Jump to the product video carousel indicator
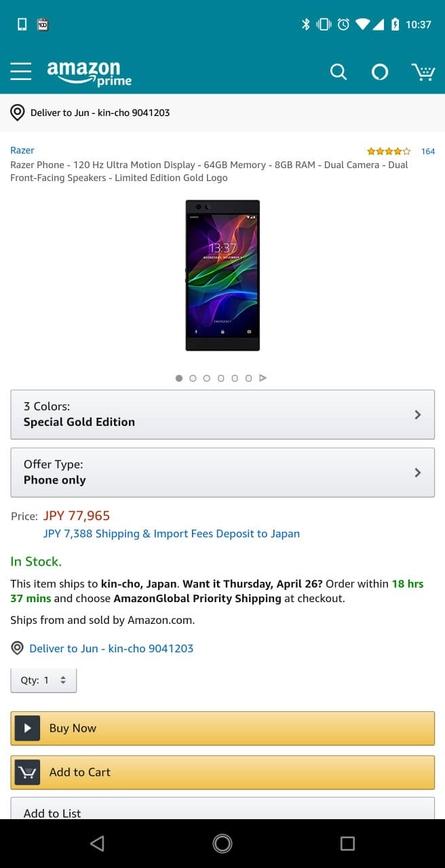The image size is (445, 868). [x=263, y=378]
